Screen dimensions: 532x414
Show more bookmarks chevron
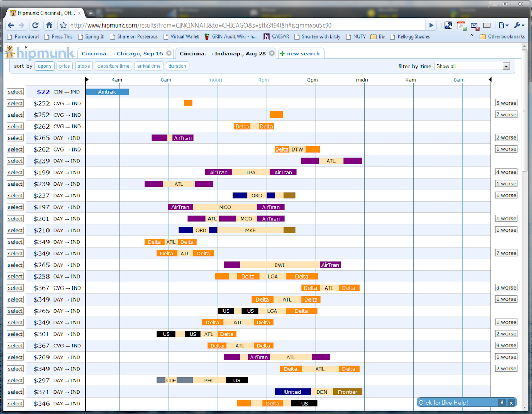[x=472, y=35]
